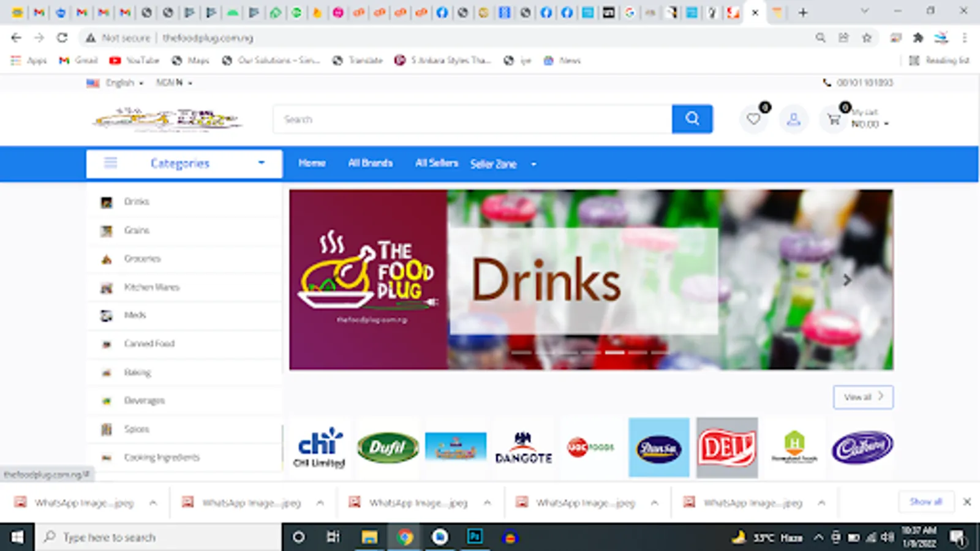Screen dimensions: 980x551
Task: Click the browser forward arrow
Action: pyautogui.click(x=39, y=38)
